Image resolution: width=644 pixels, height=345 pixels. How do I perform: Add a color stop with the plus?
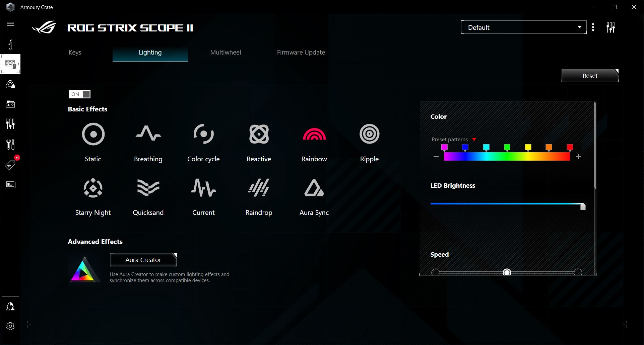pyautogui.click(x=578, y=157)
